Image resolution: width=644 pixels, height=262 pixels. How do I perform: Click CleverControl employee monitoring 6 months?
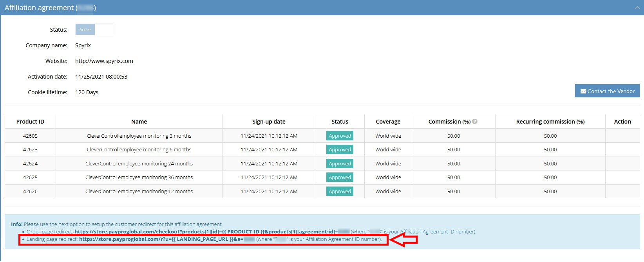139,149
